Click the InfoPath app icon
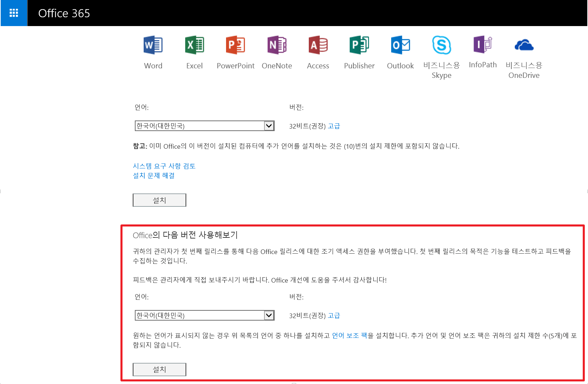 483,45
